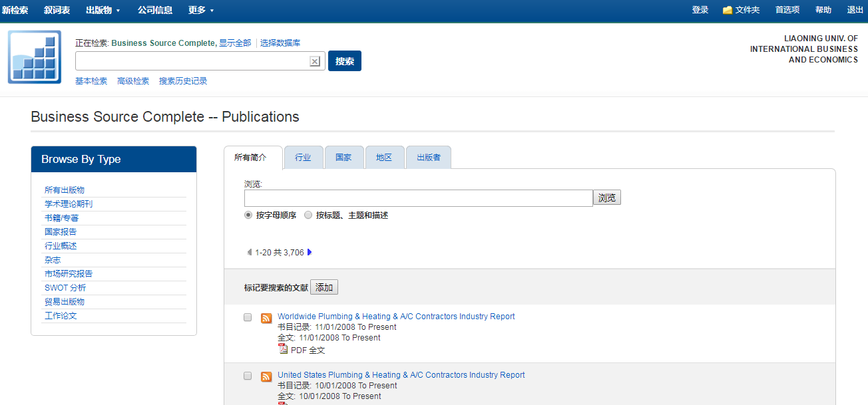Click the 登录 login link
This screenshot has height=405, width=868.
click(x=700, y=10)
